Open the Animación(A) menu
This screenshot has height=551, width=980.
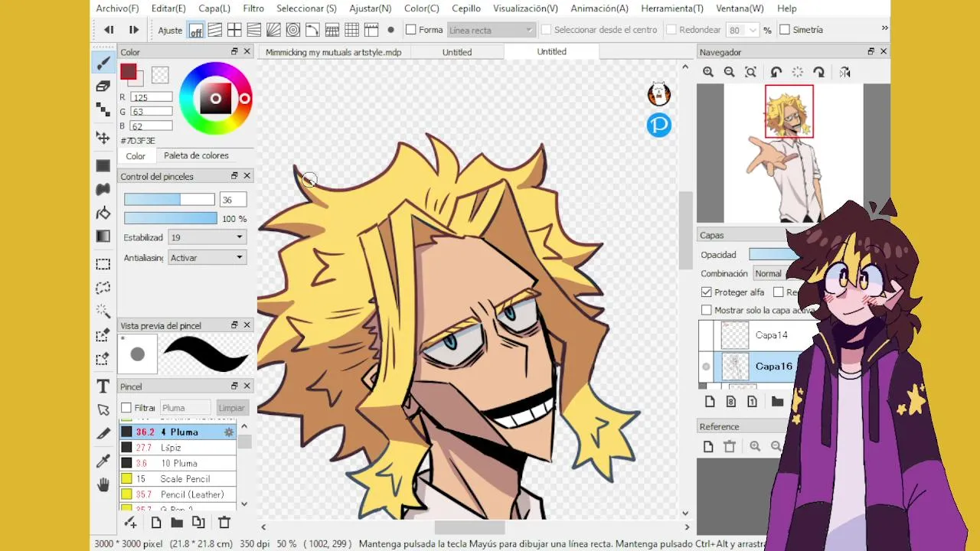point(599,8)
